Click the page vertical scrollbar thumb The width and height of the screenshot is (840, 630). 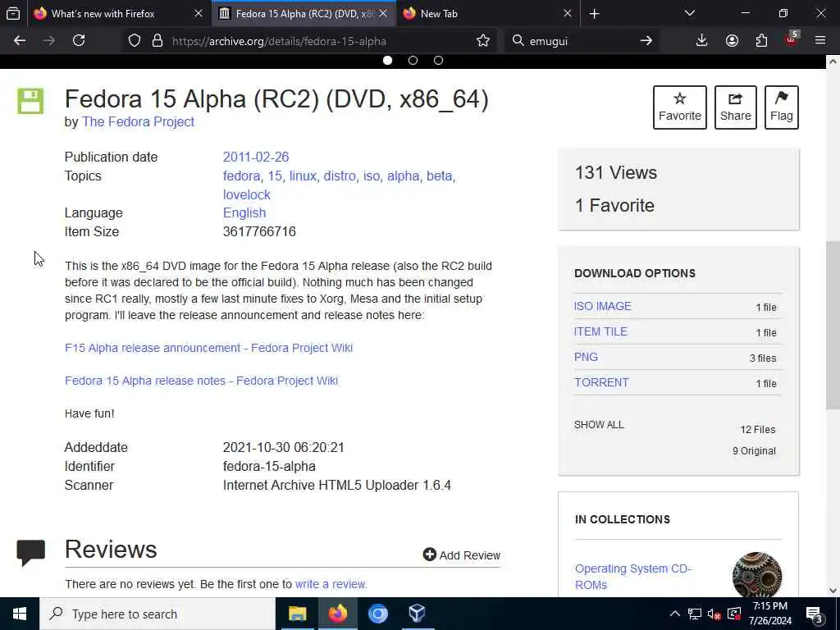pyautogui.click(x=833, y=325)
